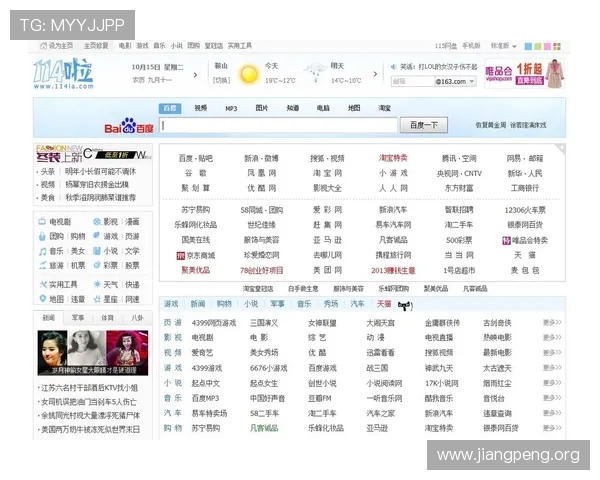Click the 实用工具 wrench icon in sidebar

tap(42, 284)
